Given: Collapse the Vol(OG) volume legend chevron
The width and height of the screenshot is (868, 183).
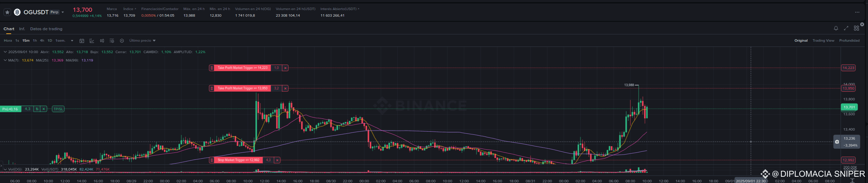Looking at the screenshot, I should (x=5, y=169).
